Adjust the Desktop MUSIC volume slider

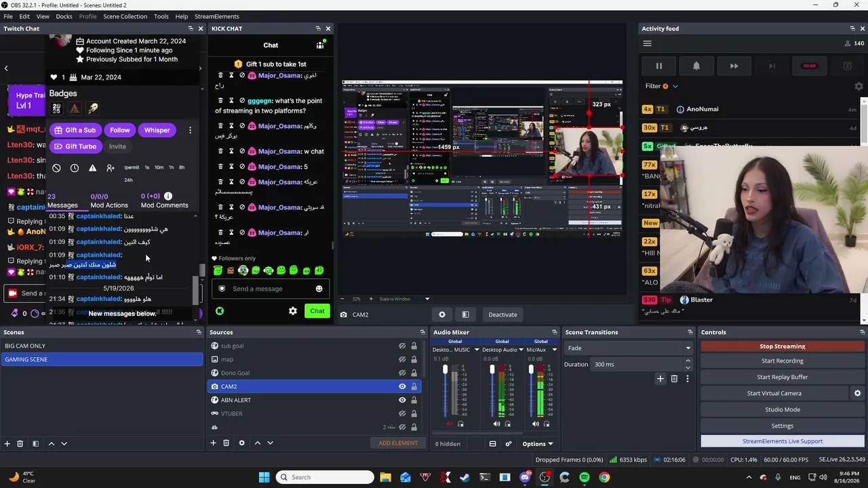coord(445,391)
